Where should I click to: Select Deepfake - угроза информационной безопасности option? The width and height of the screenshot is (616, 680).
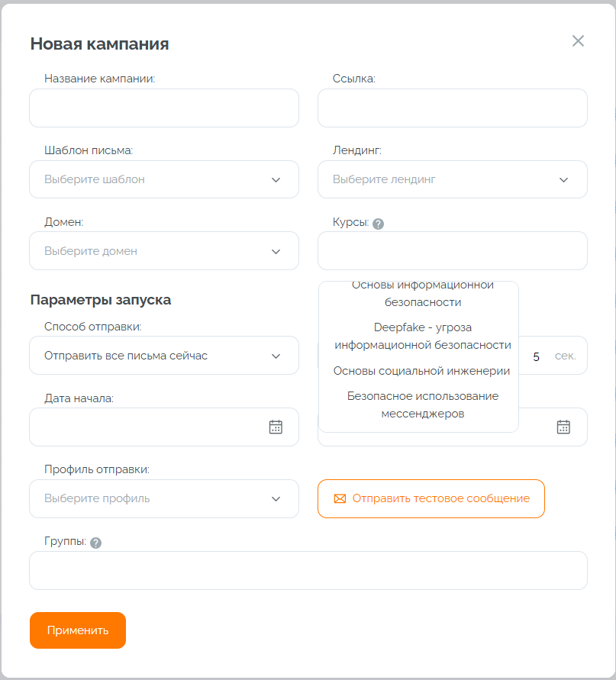tap(422, 336)
